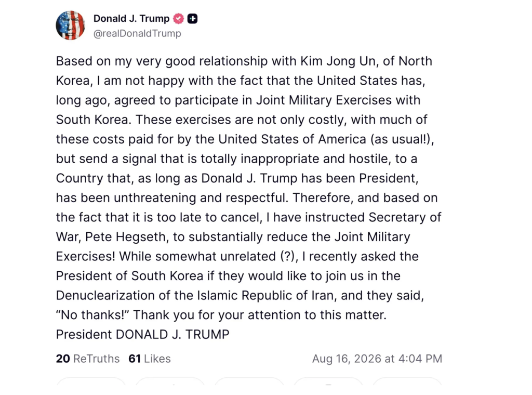The image size is (532, 395).
Task: Click the "Kim Jong Un" name in post
Action: (x=338, y=61)
